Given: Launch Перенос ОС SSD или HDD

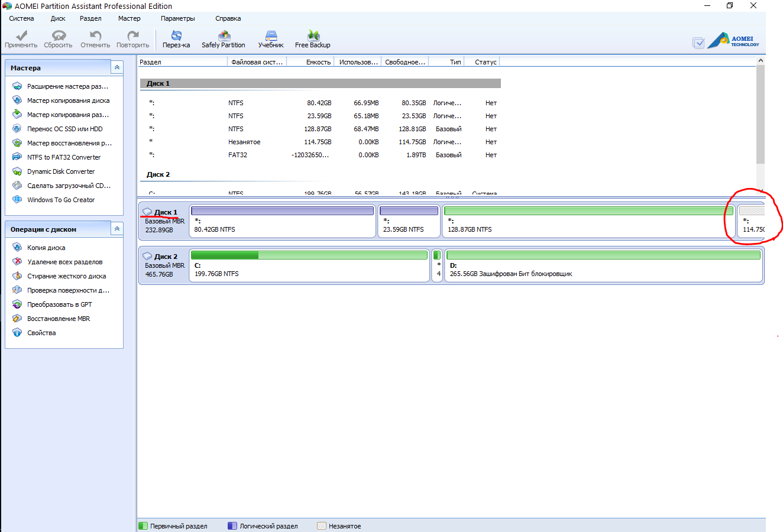Looking at the screenshot, I should tap(58, 129).
